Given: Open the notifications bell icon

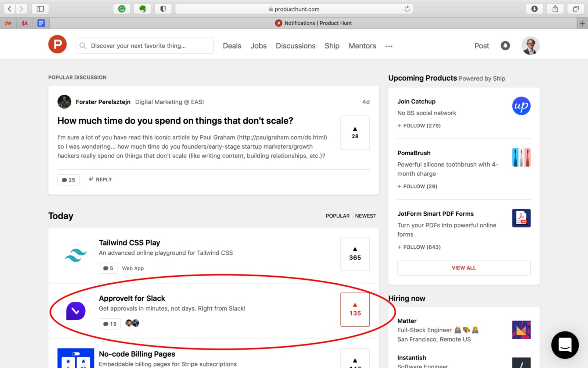Looking at the screenshot, I should click(x=505, y=46).
